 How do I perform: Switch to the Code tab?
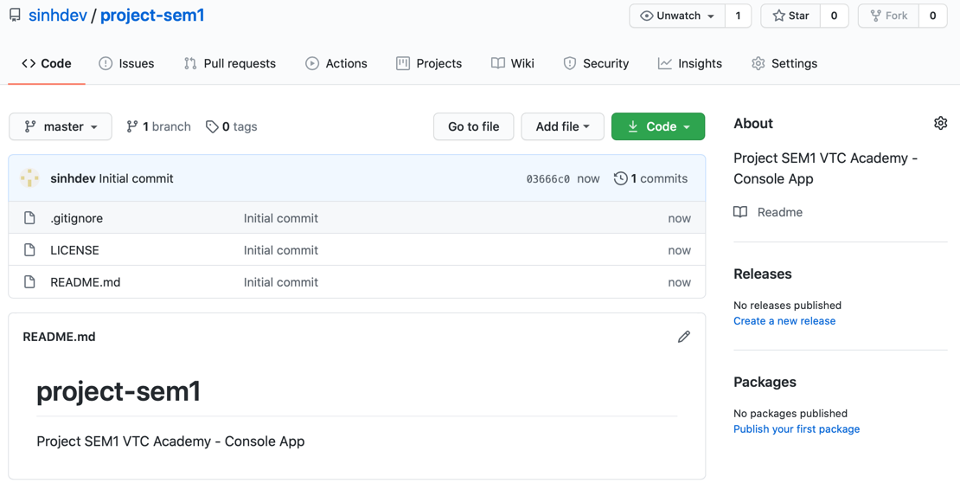click(x=47, y=64)
